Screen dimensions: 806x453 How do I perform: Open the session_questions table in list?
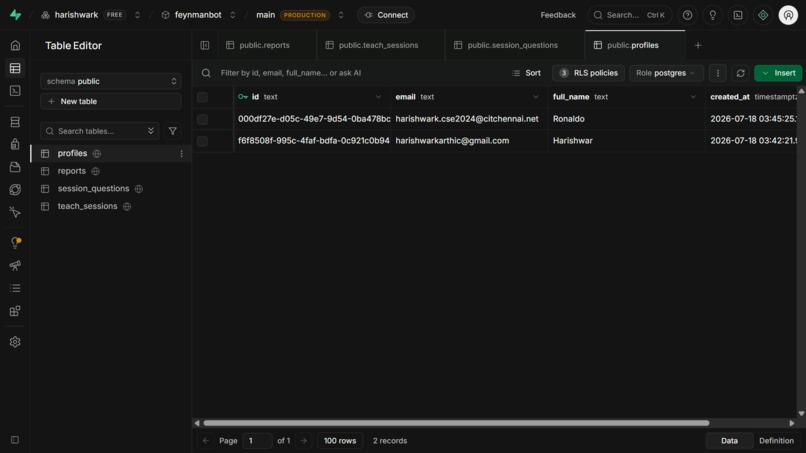coord(93,189)
